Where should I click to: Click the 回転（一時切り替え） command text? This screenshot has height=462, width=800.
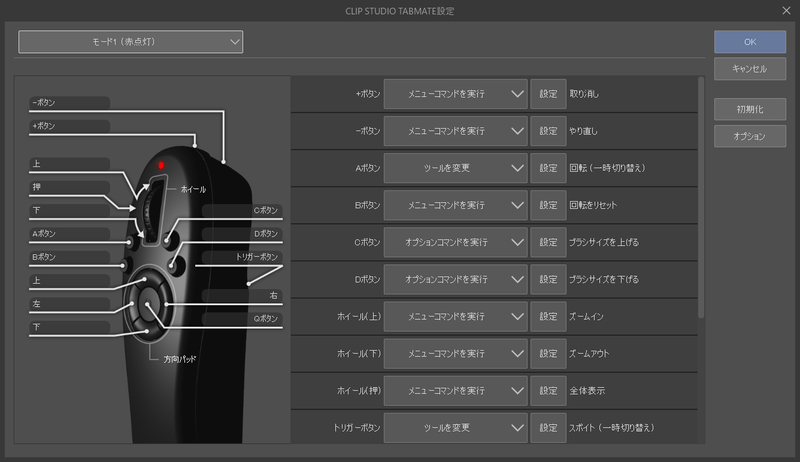[607, 168]
